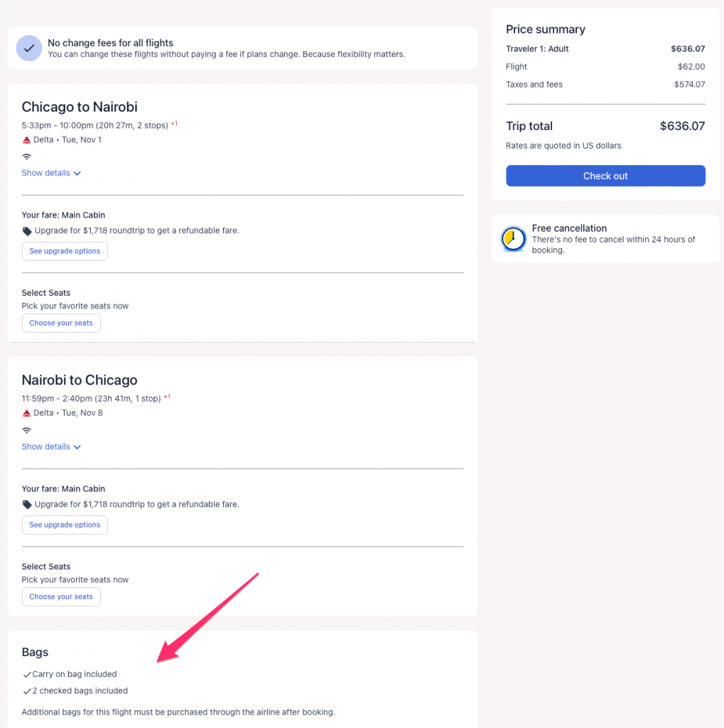The width and height of the screenshot is (724, 728).
Task: Click the upgrade tag icon for the Nairobi return fare
Action: click(x=27, y=505)
